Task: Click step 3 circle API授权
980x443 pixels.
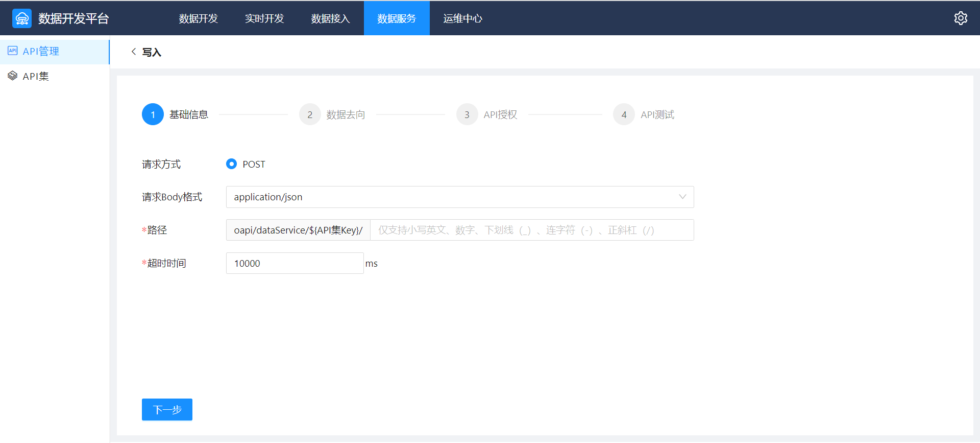Action: pyautogui.click(x=467, y=114)
